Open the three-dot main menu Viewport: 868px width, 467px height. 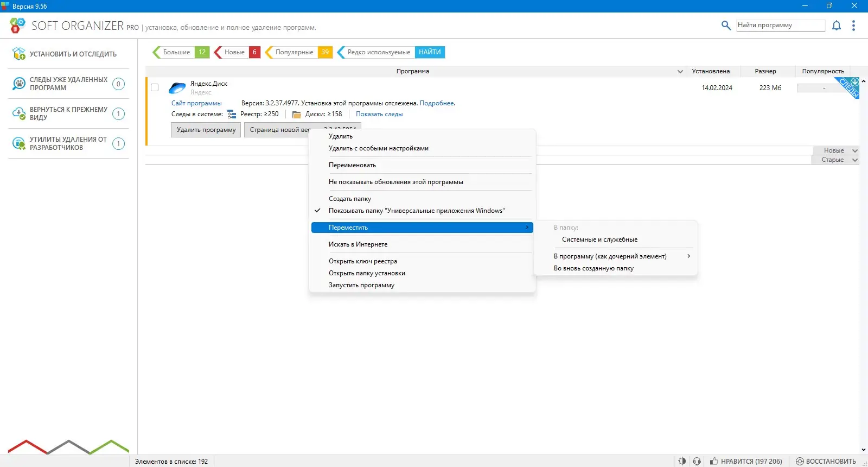point(853,26)
